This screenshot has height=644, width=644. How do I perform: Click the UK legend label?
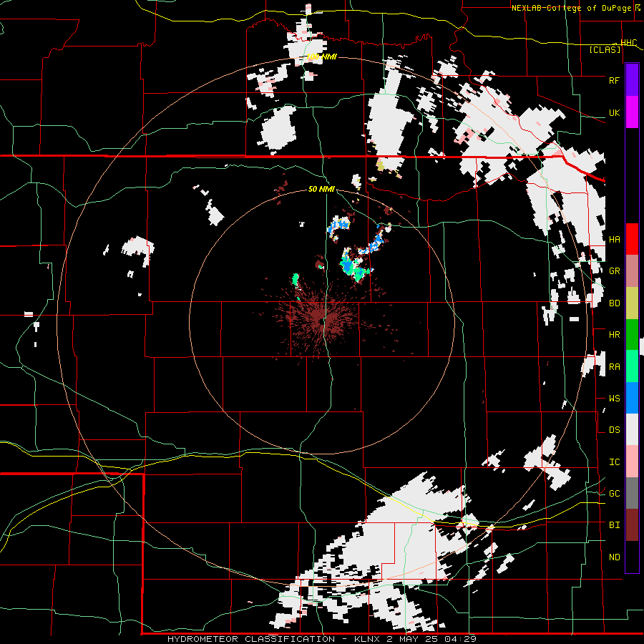614,112
